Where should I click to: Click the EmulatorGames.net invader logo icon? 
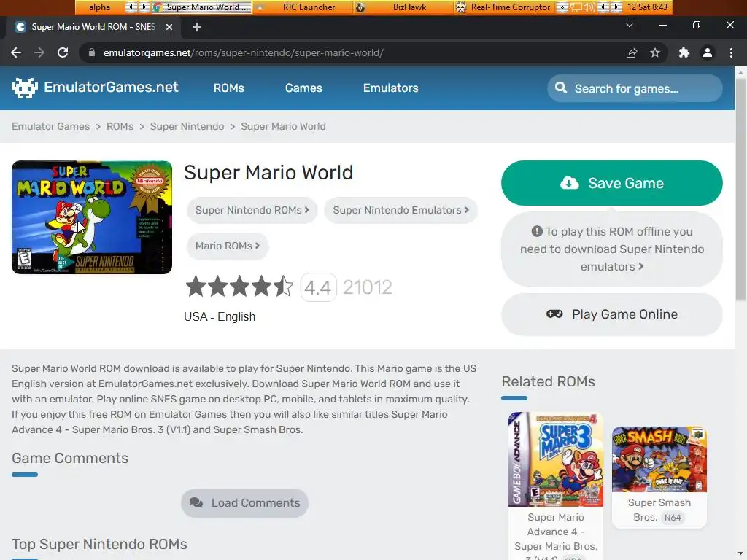pos(24,87)
